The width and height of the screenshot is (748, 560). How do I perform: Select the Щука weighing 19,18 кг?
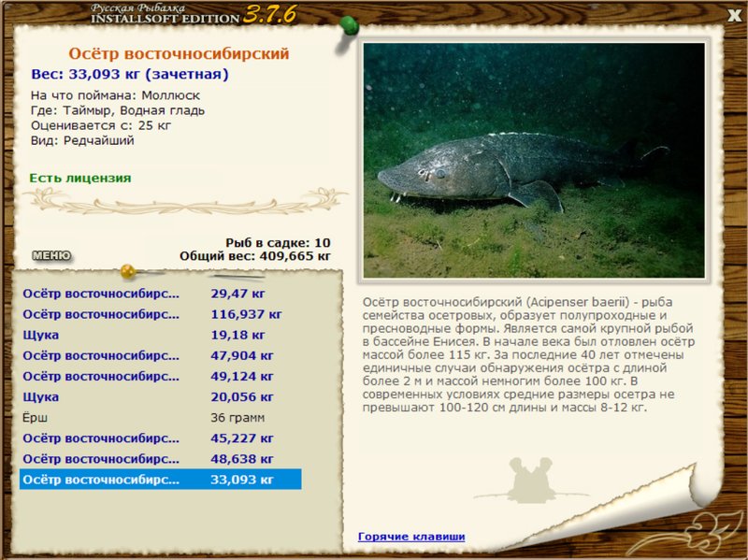click(160, 335)
